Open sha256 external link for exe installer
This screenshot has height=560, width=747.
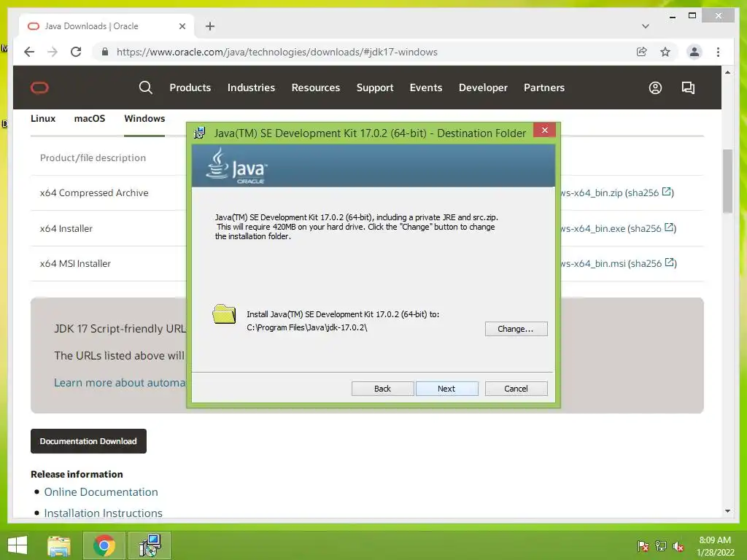point(652,228)
